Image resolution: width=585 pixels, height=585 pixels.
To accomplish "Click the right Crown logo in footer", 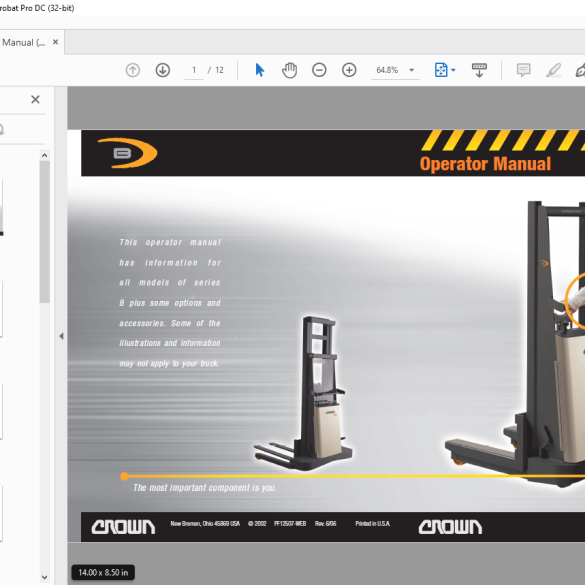I will tap(450, 527).
